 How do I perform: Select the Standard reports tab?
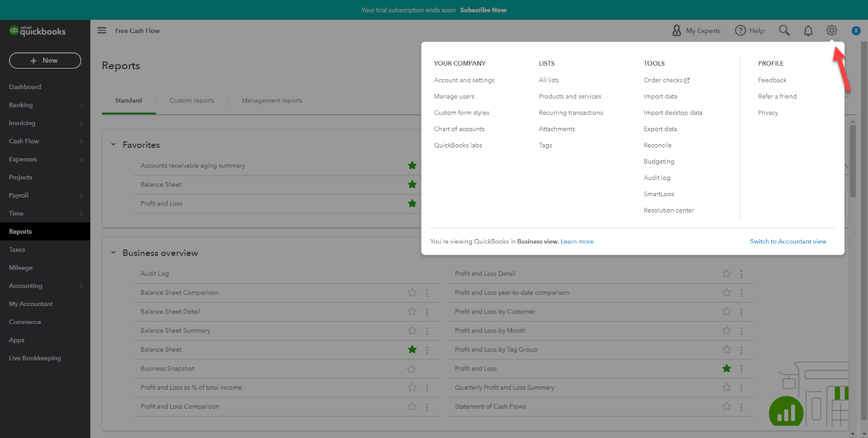[x=129, y=100]
